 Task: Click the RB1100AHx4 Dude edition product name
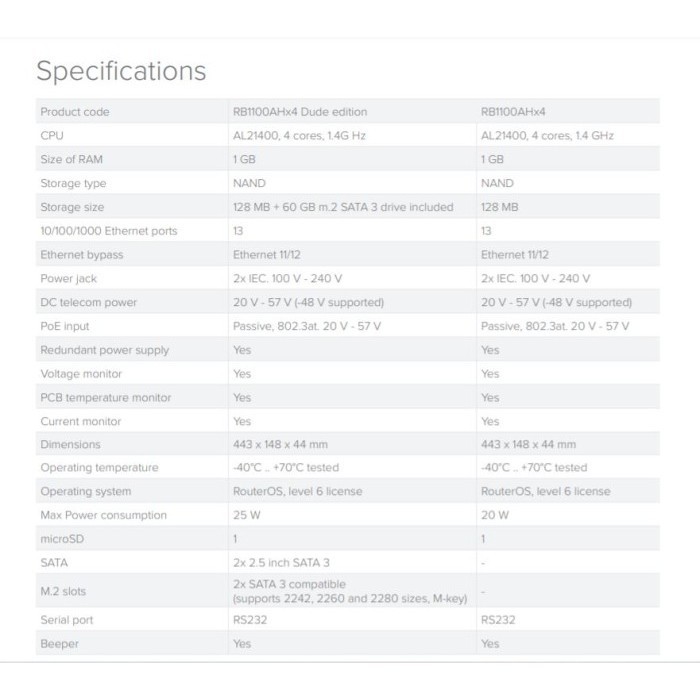[297, 112]
